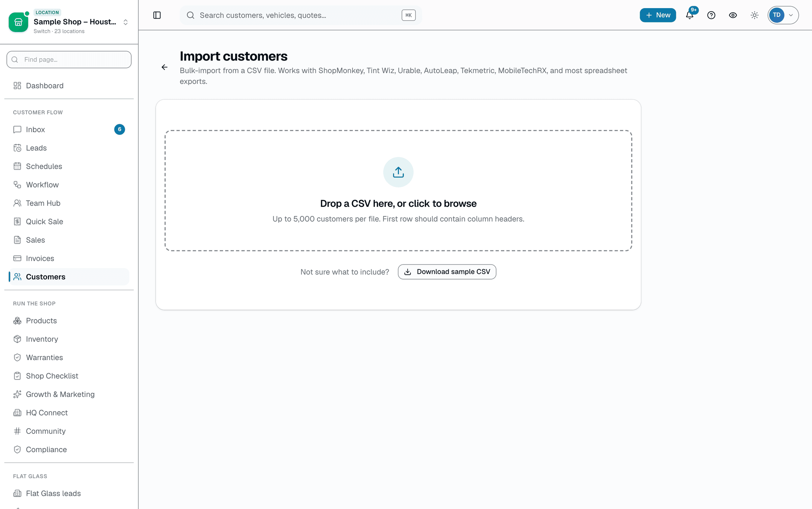Screen dimensions: 812x509
Task: Click the search magnifier icon in top bar
Action: (x=190, y=15)
